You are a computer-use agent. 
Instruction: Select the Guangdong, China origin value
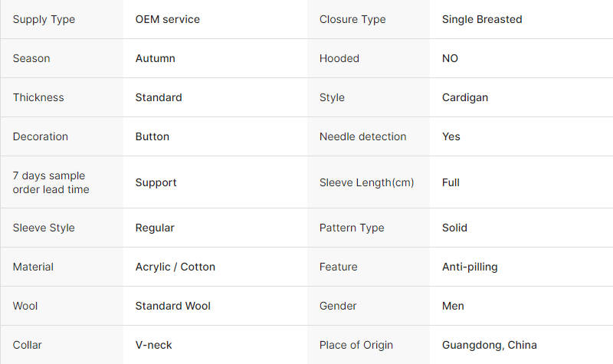(x=490, y=345)
